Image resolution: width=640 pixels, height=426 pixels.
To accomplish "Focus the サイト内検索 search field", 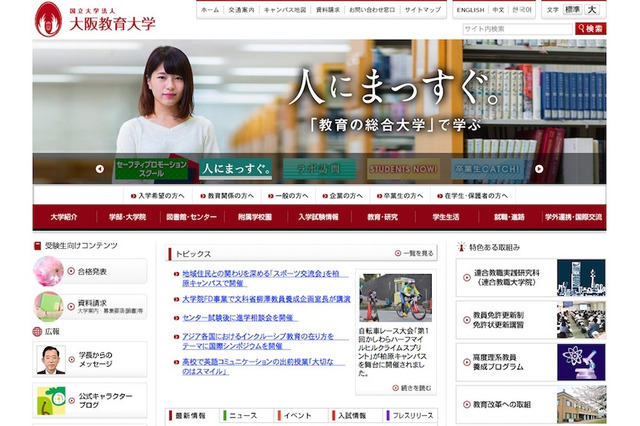I will [x=518, y=29].
